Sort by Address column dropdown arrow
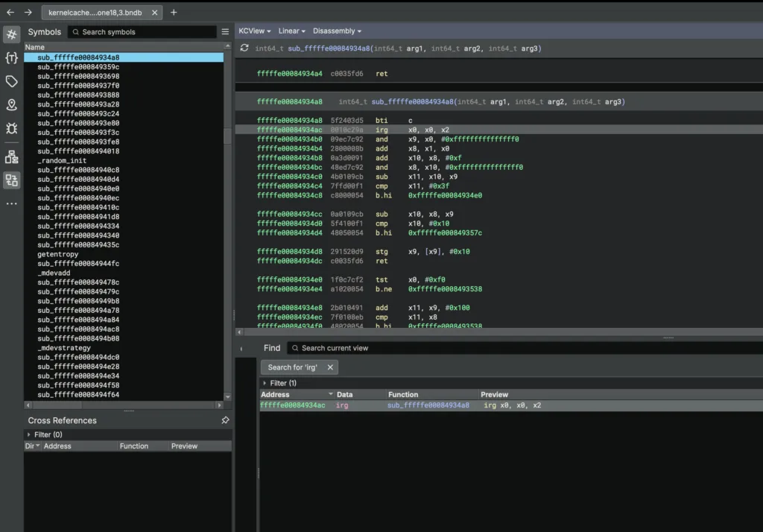The height and width of the screenshot is (532, 763). [x=330, y=394]
